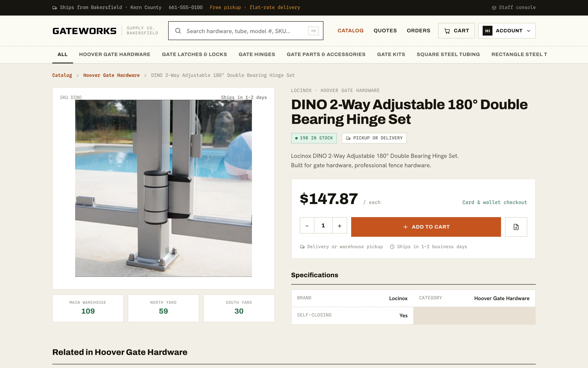Select Gate Kits category tab
588x368 pixels.
click(x=391, y=55)
